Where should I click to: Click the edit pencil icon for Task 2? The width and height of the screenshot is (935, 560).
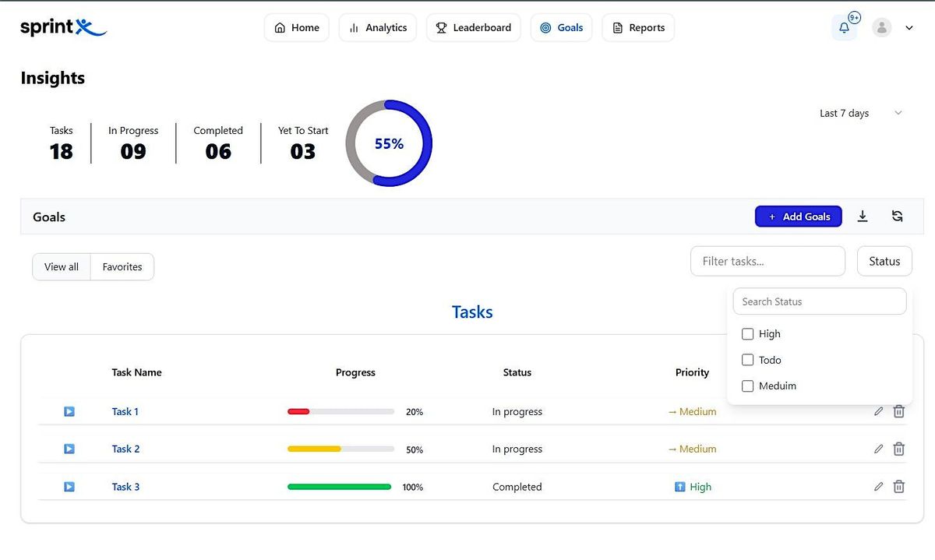(878, 449)
